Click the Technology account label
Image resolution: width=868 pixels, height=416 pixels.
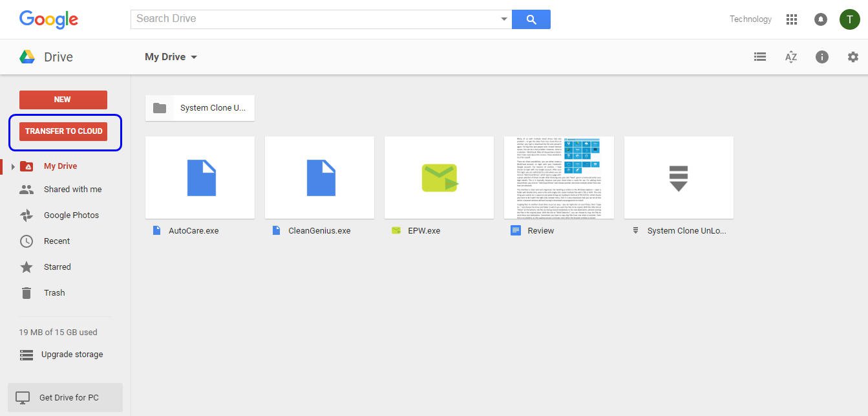tap(750, 19)
